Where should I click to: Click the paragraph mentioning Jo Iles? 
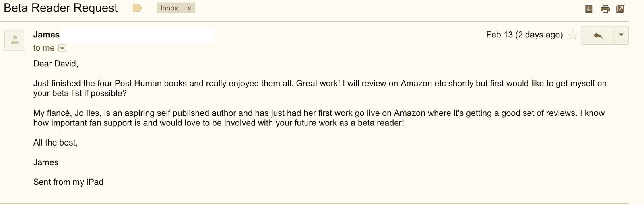[x=319, y=118]
